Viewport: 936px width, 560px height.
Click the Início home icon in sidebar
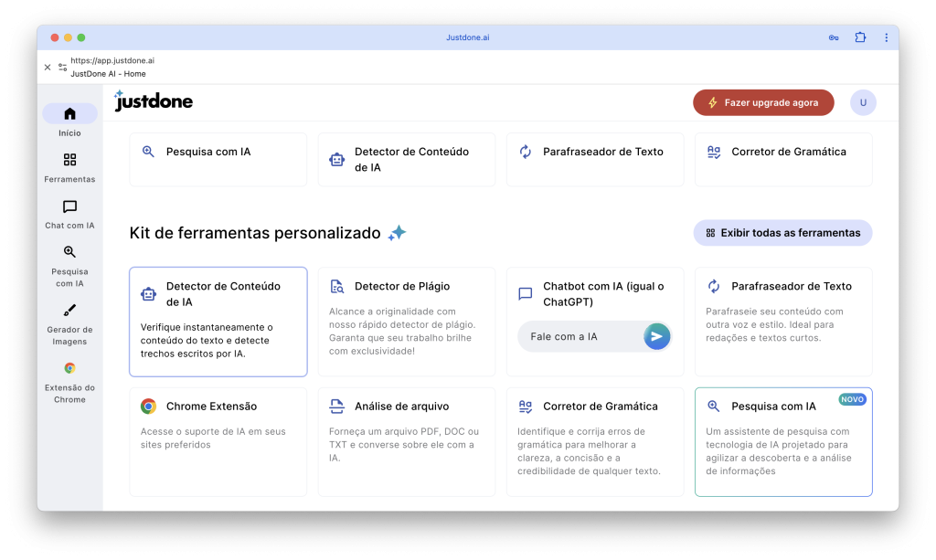coord(69,114)
